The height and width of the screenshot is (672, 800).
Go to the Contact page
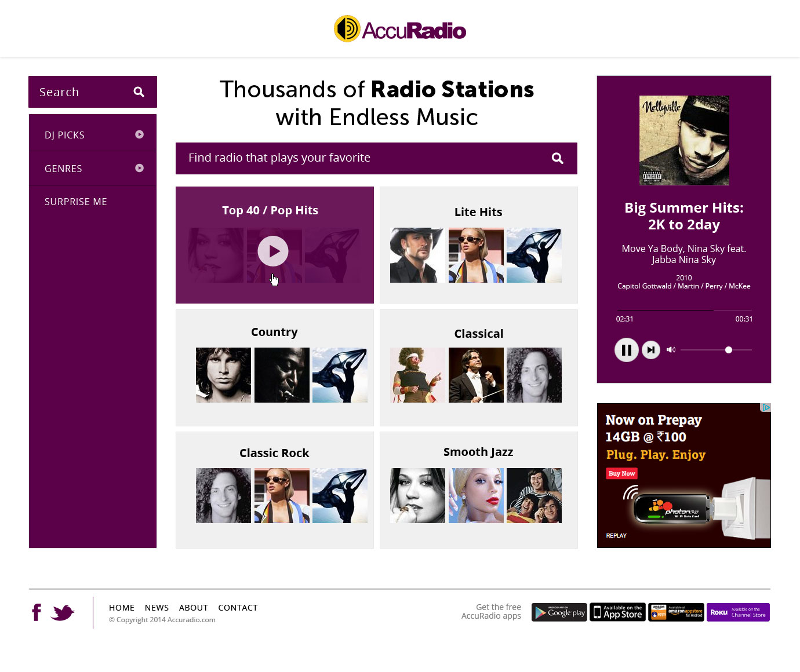[x=238, y=608]
